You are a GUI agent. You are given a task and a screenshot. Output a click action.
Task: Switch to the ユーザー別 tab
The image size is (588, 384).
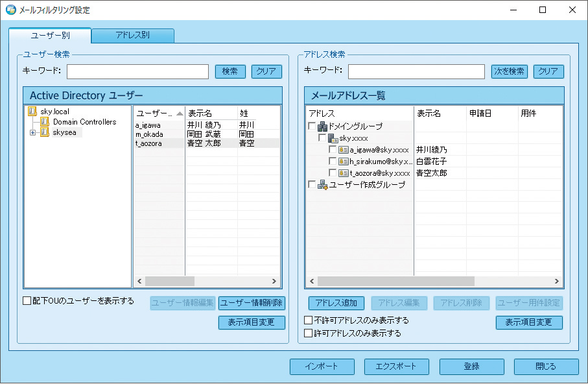click(51, 35)
